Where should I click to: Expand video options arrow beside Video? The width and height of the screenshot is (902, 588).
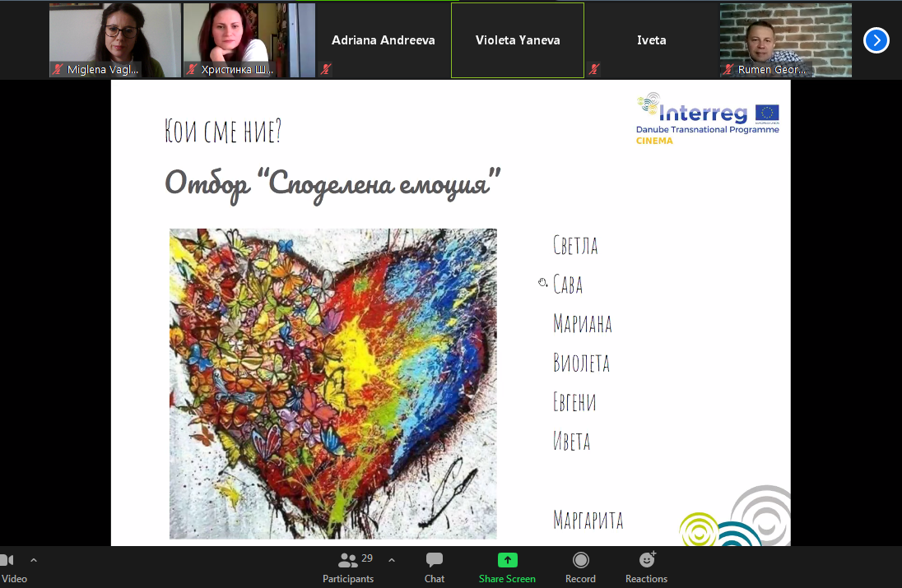pyautogui.click(x=34, y=560)
